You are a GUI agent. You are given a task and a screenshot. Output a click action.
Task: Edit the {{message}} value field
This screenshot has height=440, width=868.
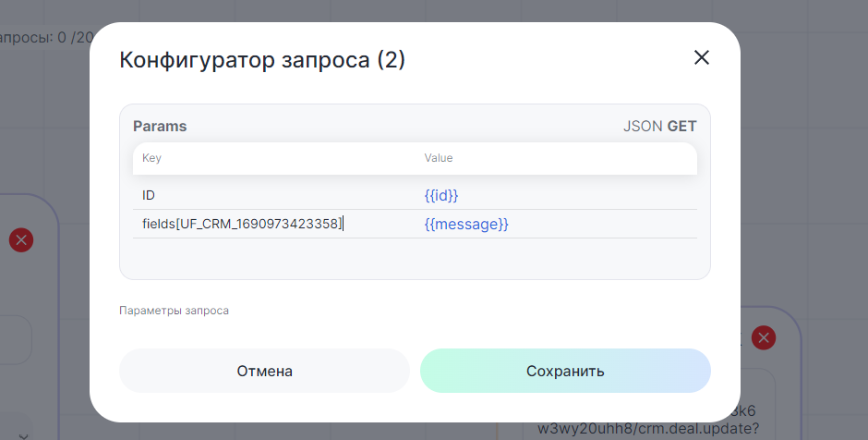pyautogui.click(x=554, y=224)
